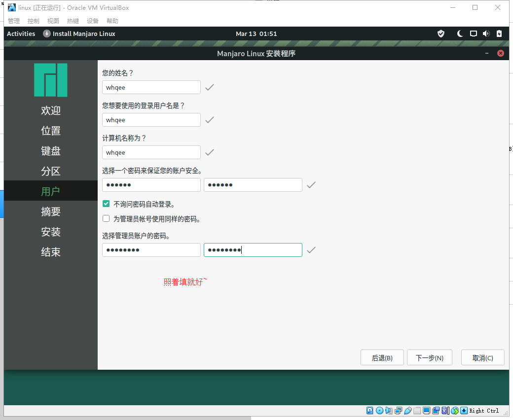Click the 取消(C) cancel button
The height and width of the screenshot is (420, 513).
(482, 358)
